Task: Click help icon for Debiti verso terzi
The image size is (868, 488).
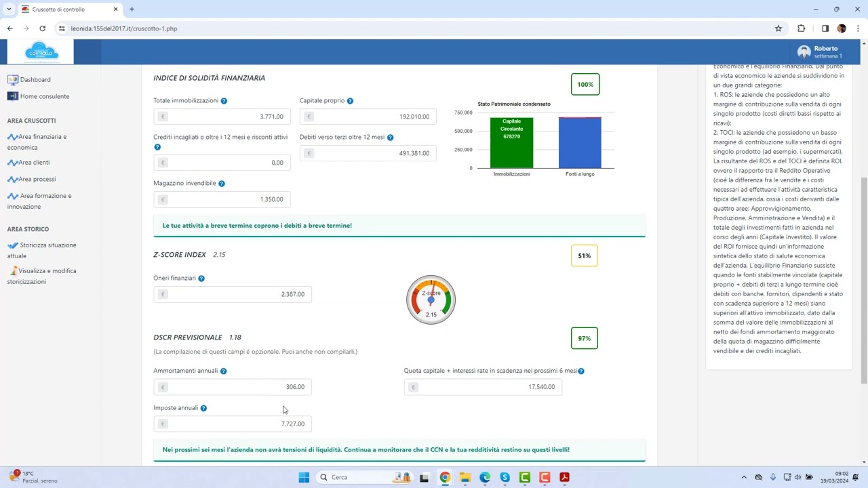Action: pyautogui.click(x=390, y=138)
